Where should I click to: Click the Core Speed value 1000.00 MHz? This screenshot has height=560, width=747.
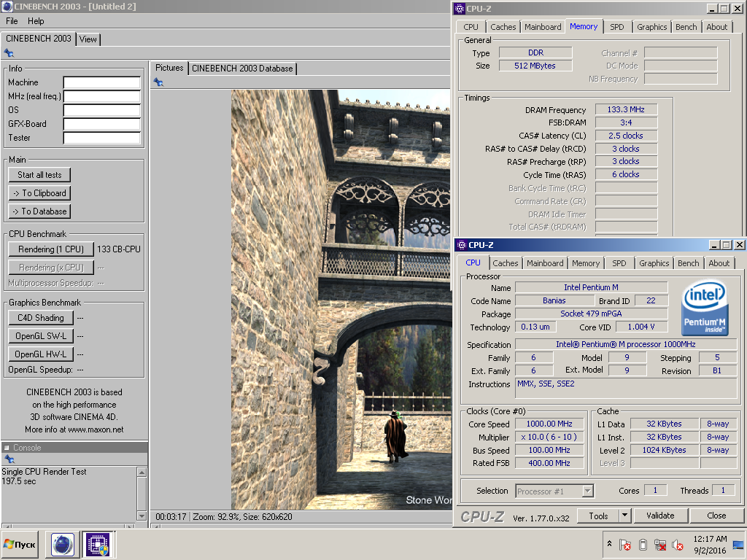click(549, 424)
